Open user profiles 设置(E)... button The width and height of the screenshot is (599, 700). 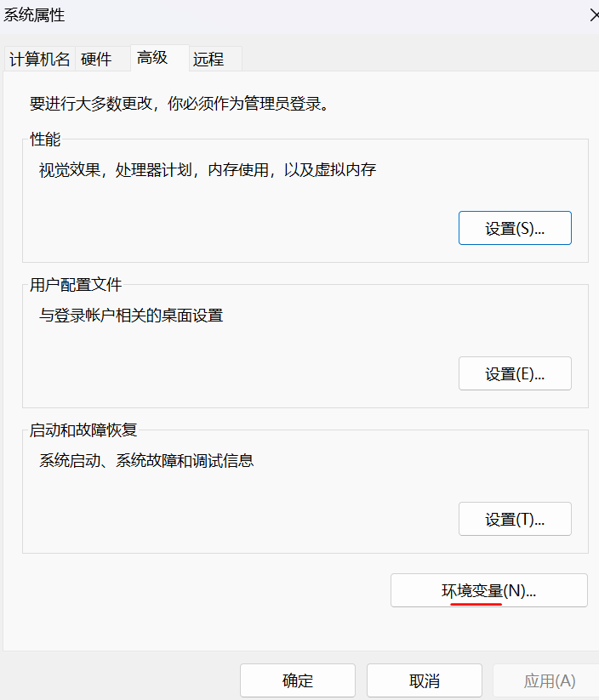click(x=515, y=373)
